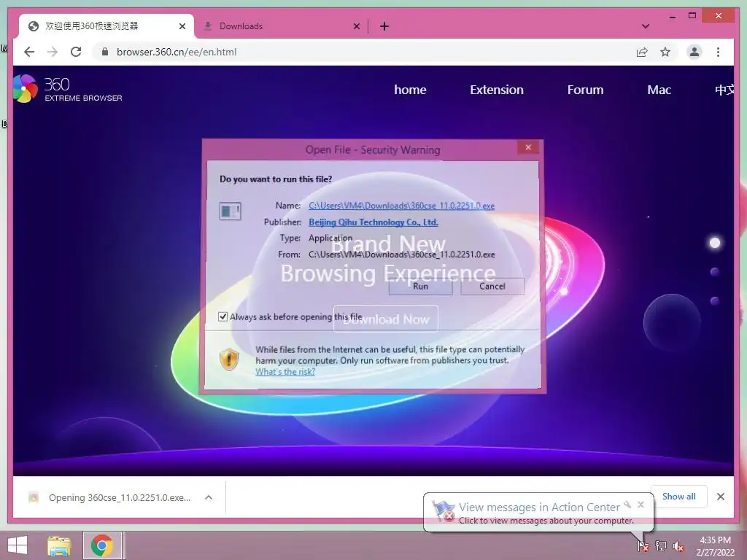Open the file path link next to Name
The image size is (747, 560).
click(x=401, y=206)
